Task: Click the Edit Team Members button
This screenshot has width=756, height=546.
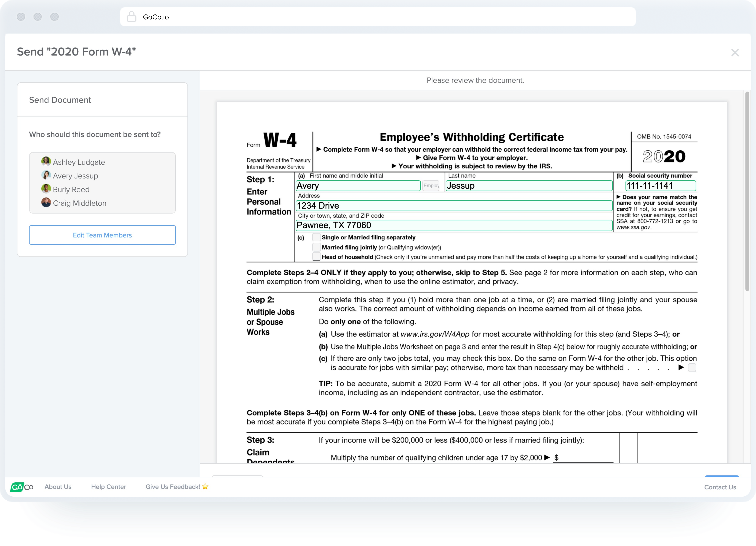Action: (x=102, y=235)
